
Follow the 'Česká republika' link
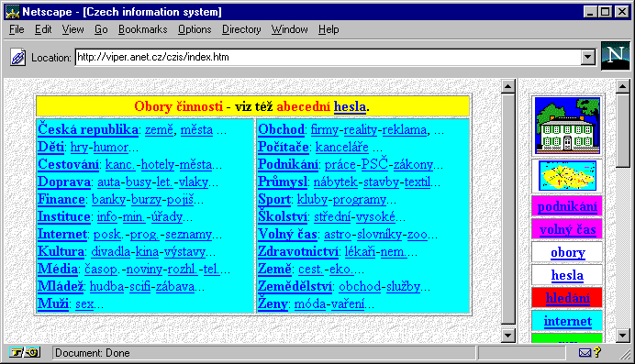[x=88, y=129]
